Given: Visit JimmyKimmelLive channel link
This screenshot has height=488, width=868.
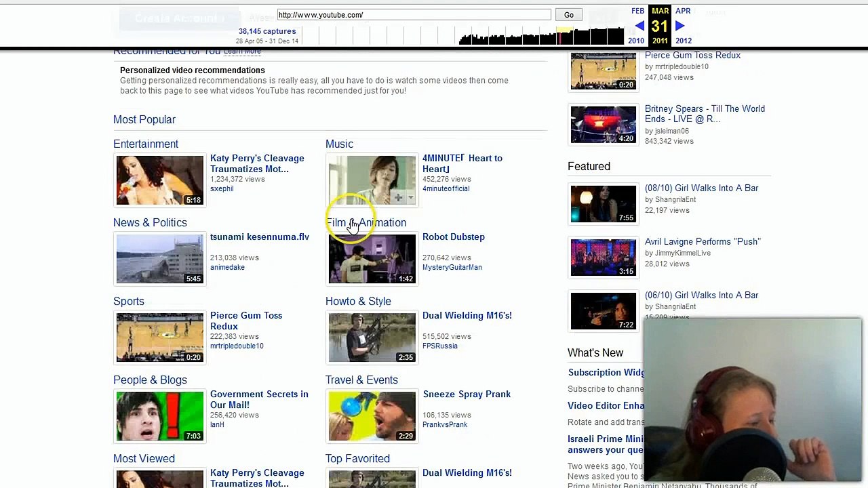Looking at the screenshot, I should [x=683, y=253].
